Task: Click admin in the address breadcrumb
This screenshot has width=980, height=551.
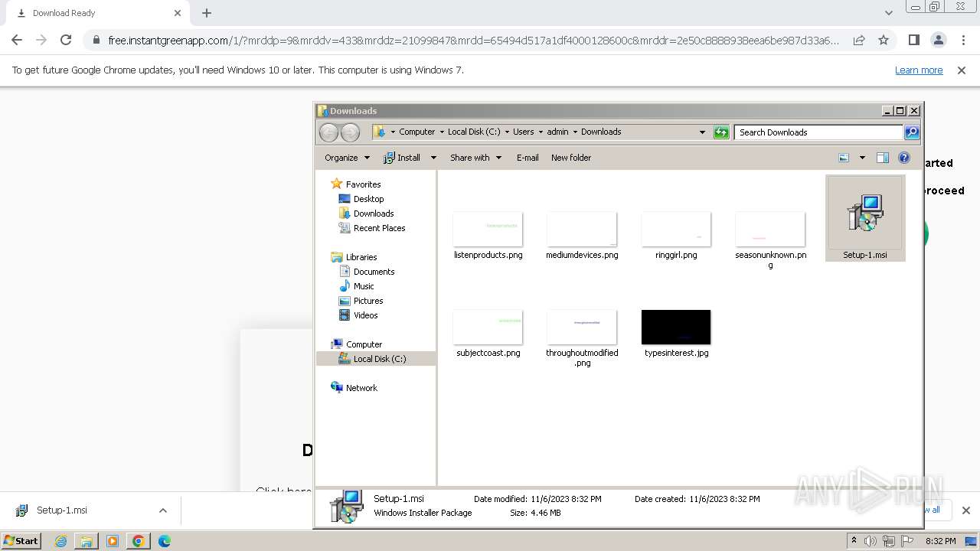Action: (557, 132)
